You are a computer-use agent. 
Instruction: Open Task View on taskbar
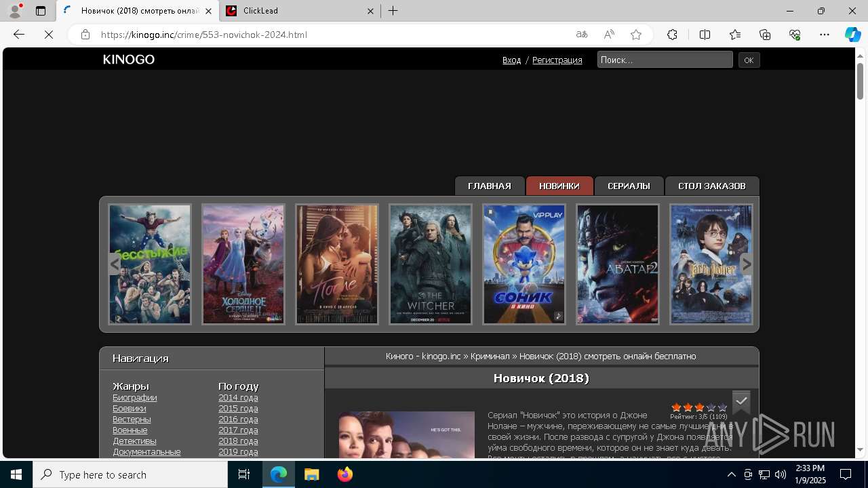[x=244, y=474]
